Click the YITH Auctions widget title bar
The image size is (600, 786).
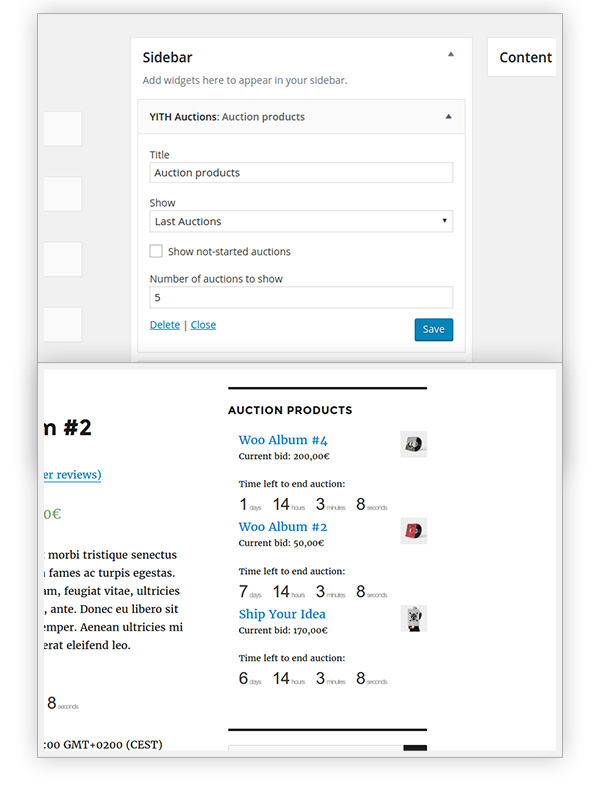301,117
